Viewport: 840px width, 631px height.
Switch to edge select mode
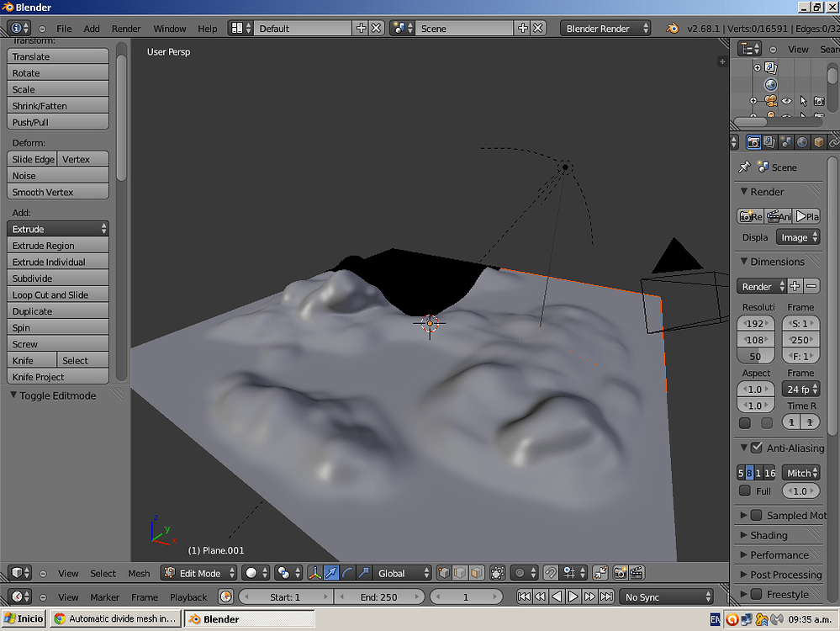[x=460, y=573]
